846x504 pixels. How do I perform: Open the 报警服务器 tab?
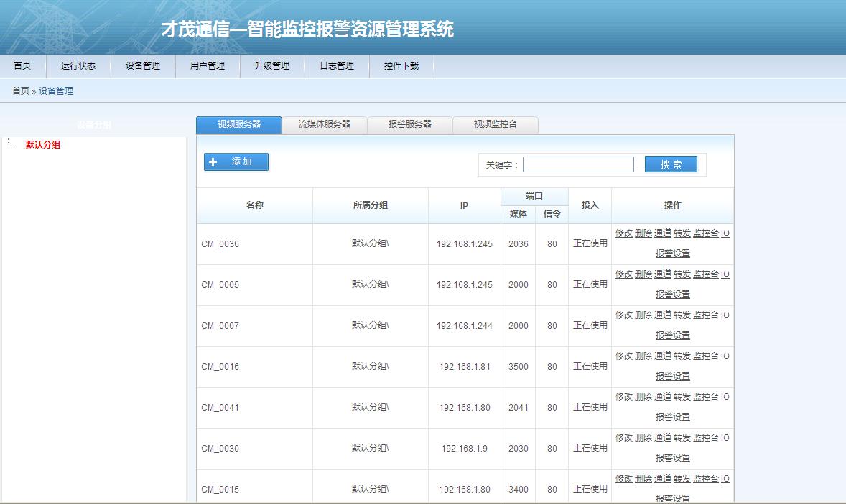coord(410,124)
